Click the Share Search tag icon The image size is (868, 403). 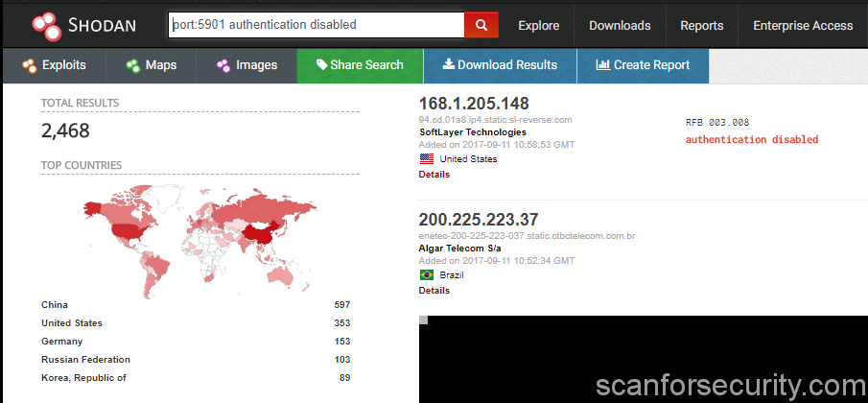pos(321,65)
